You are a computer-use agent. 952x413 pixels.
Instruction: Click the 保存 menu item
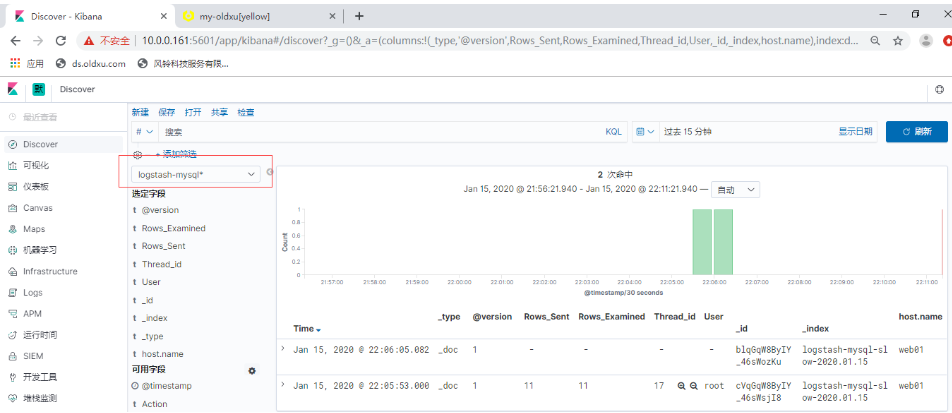pyautogui.click(x=166, y=112)
